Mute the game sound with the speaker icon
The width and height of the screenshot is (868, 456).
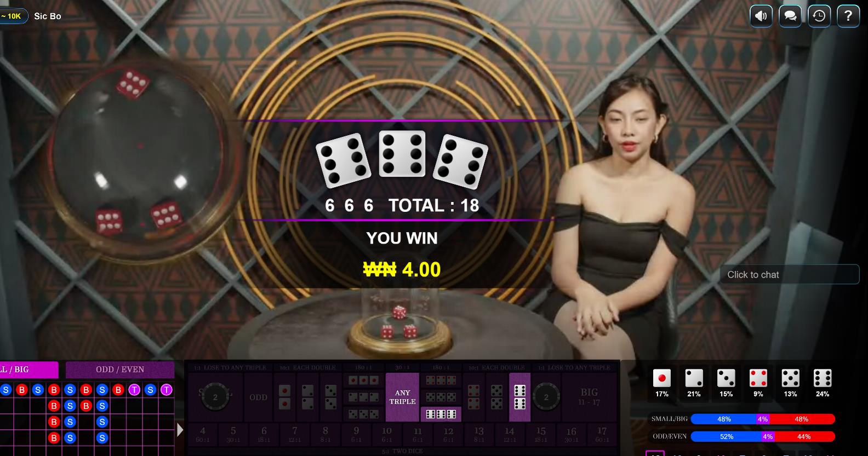coord(761,16)
